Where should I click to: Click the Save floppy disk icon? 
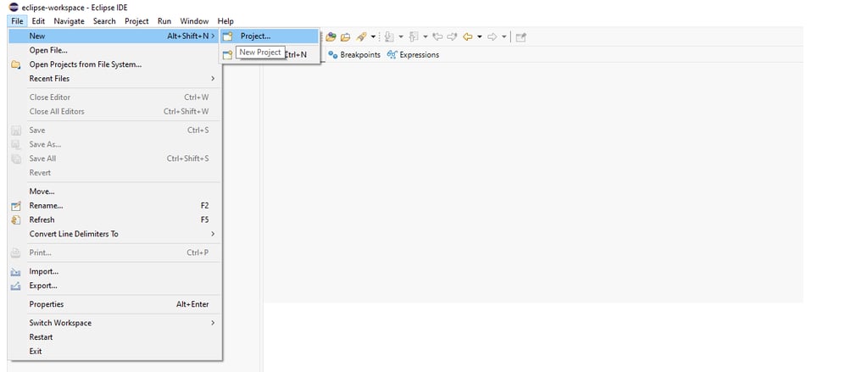click(x=16, y=130)
